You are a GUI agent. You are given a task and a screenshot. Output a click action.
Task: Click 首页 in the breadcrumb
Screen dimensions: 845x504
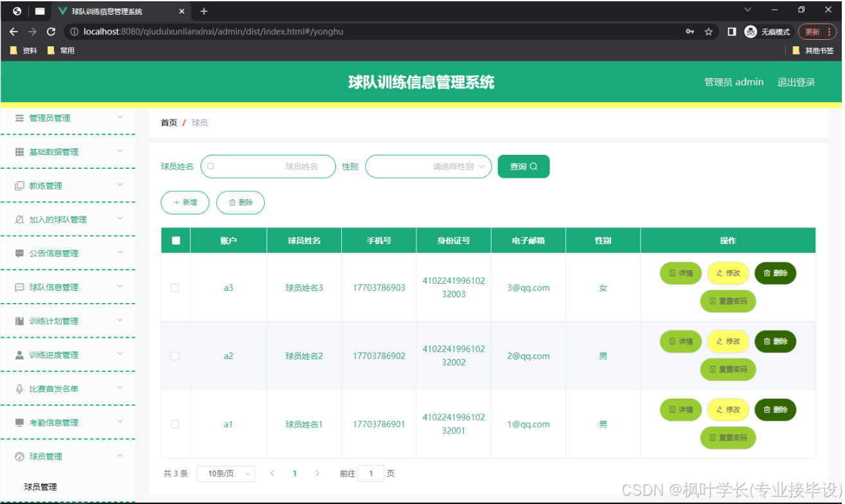pyautogui.click(x=169, y=123)
